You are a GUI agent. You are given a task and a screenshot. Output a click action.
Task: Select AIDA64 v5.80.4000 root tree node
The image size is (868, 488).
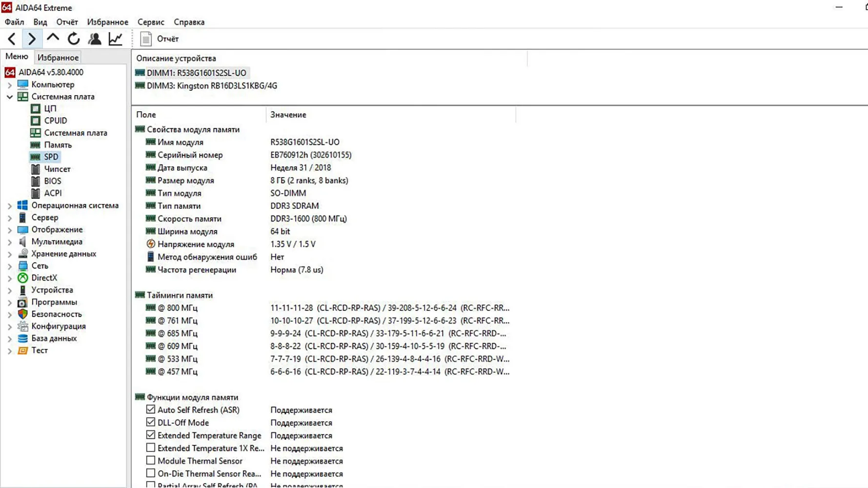pos(51,72)
